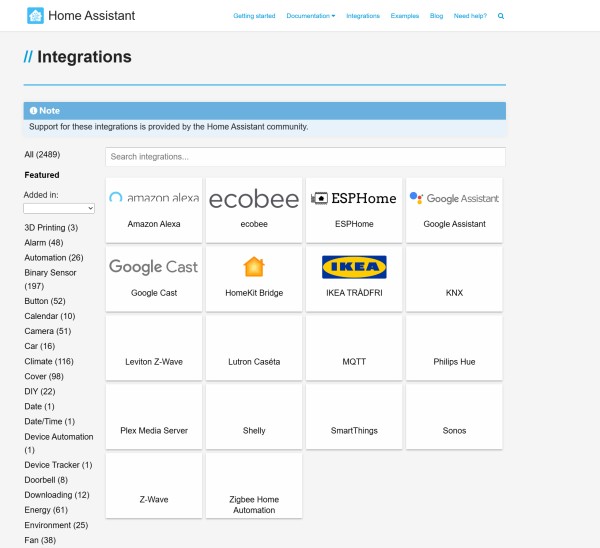Click into the Search integrations field
The height and width of the screenshot is (548, 600).
(305, 157)
